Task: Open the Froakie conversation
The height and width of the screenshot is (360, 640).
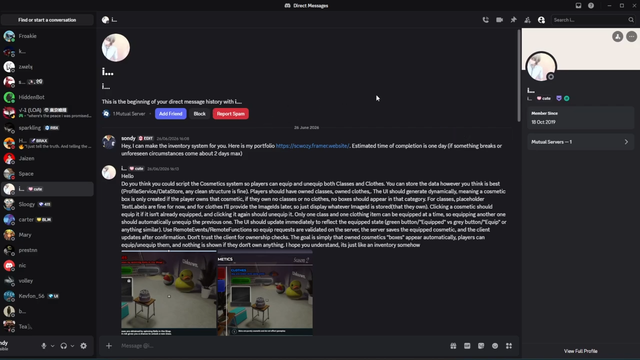Action: [47, 36]
